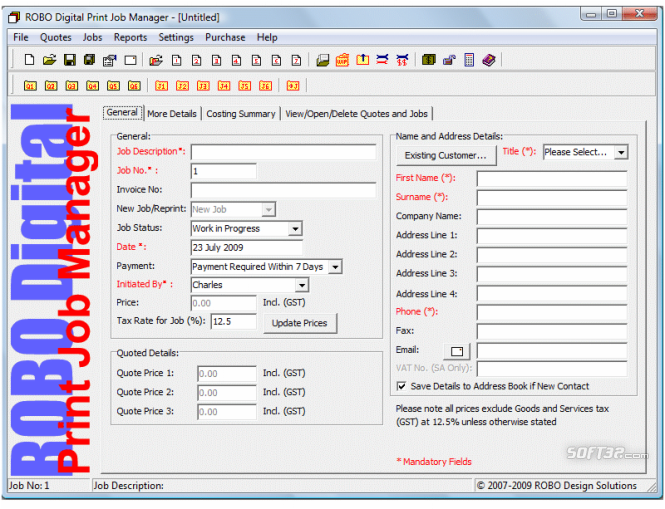
Task: Click the J3 job folder icon
Action: (203, 86)
